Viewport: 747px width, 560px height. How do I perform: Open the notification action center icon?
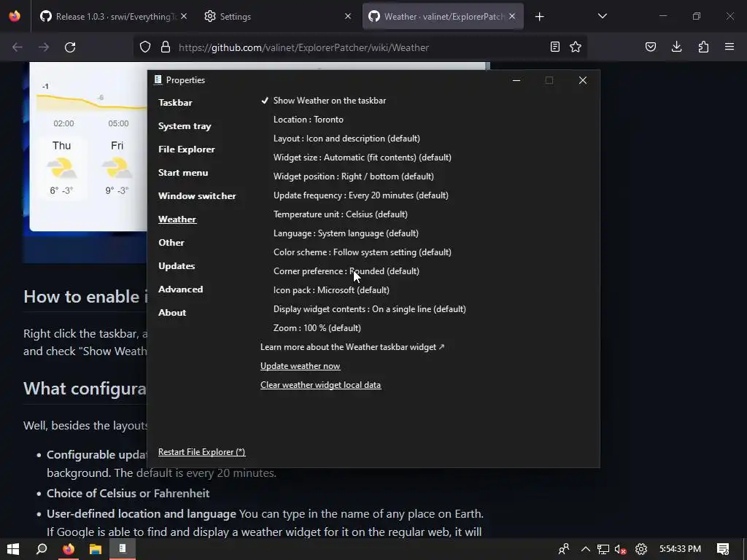(723, 549)
